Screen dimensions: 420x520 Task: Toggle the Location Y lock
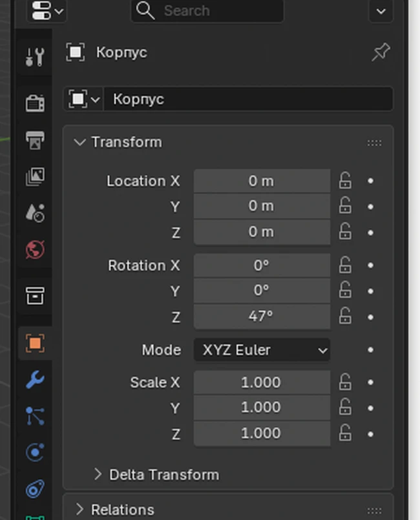[345, 205]
